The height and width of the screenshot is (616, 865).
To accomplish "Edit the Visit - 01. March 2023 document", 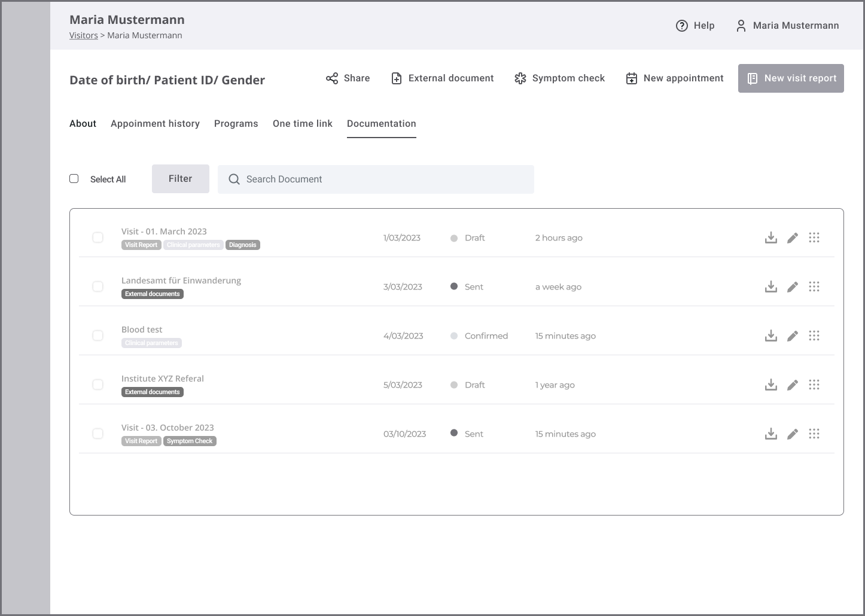I will point(793,238).
